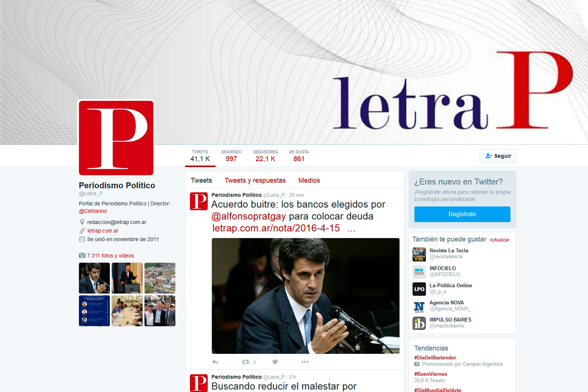Open the meeting table media thumbnail

127,311
